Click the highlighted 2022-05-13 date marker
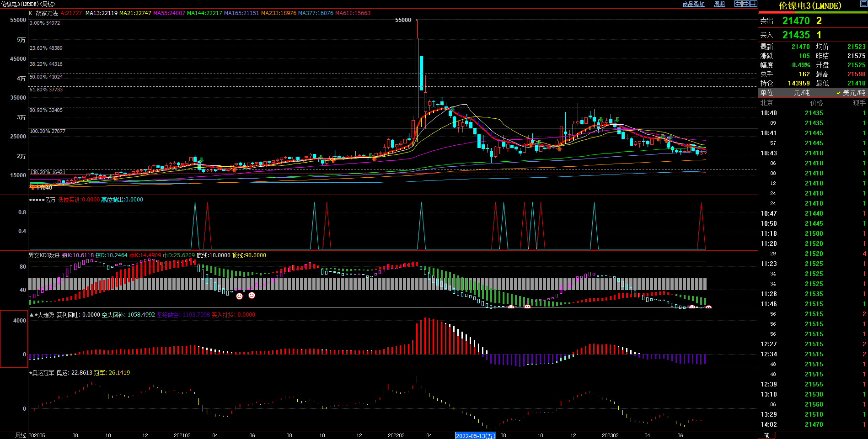 (475, 436)
